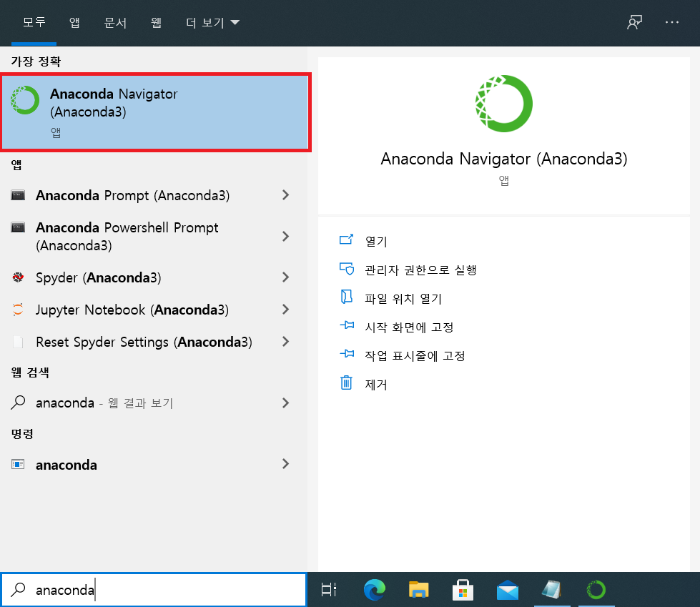Expand Anaconda Prompt options chevron
Viewport: 700px width, 607px height.
click(286, 195)
